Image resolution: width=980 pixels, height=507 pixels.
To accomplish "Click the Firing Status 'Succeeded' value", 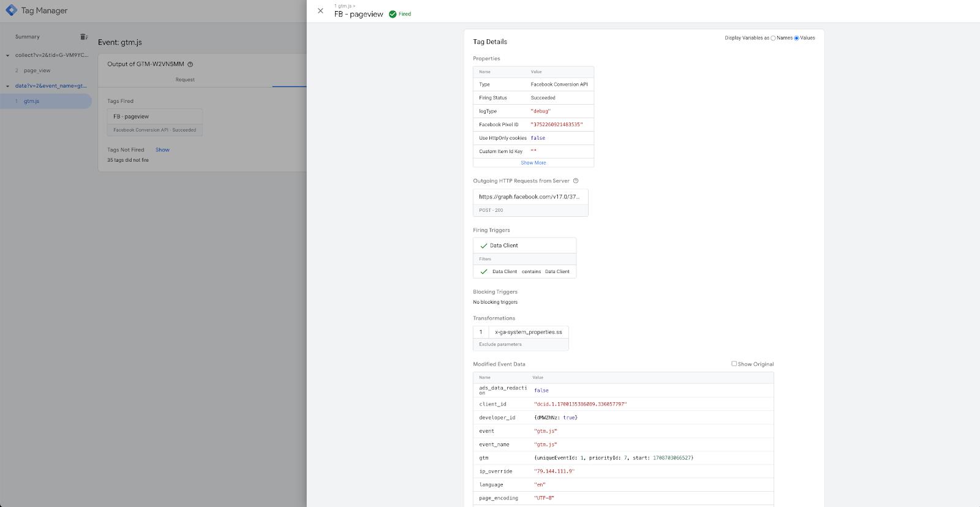I will pos(543,98).
